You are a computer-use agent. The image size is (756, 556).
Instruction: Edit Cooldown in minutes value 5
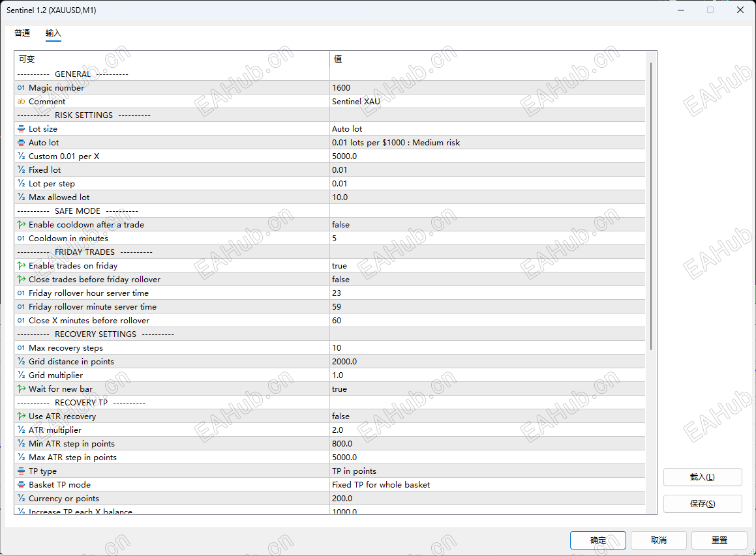[487, 238]
